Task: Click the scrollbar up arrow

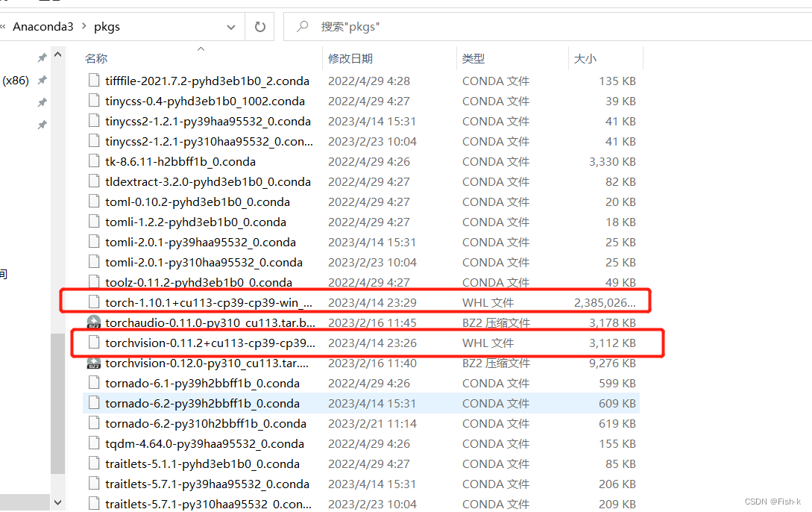Action: [x=57, y=54]
